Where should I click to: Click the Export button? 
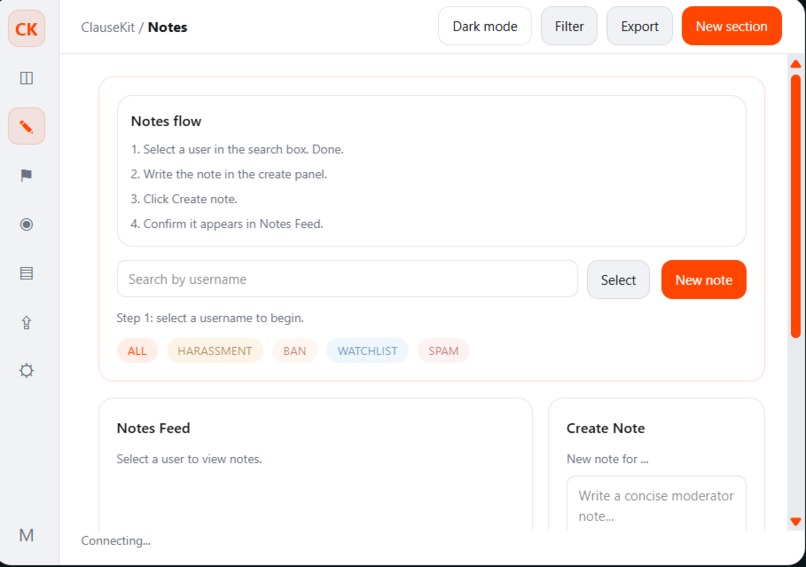coord(639,26)
